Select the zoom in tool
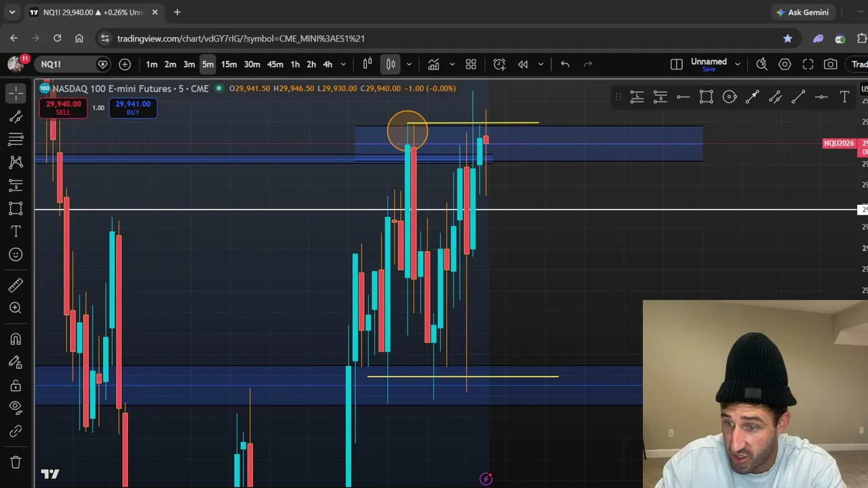Viewport: 868px width, 488px height. click(x=16, y=308)
